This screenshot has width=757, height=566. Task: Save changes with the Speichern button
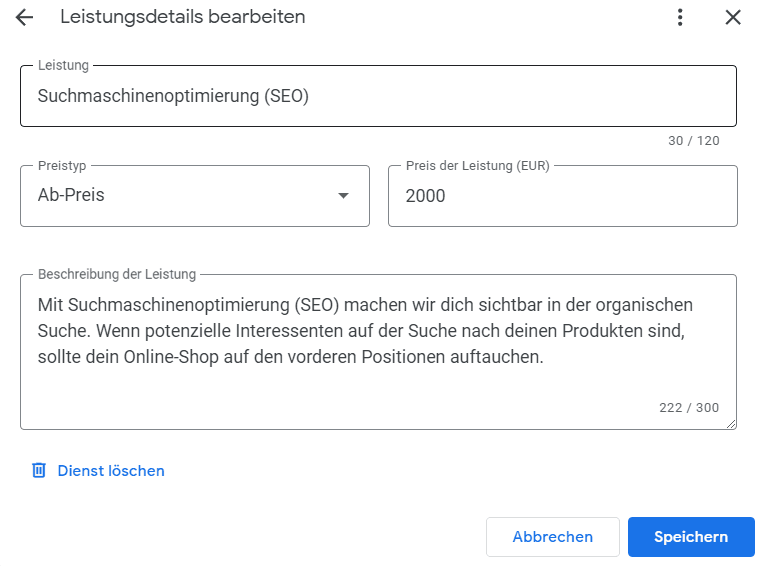click(691, 537)
